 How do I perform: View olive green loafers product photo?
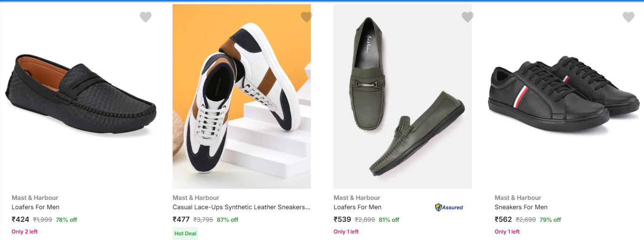point(402,96)
